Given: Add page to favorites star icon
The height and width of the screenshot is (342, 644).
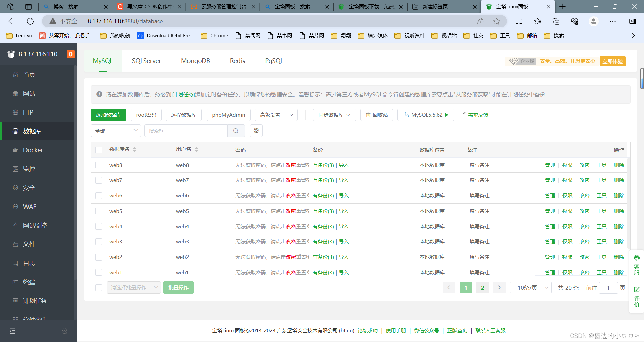Looking at the screenshot, I should (x=497, y=21).
